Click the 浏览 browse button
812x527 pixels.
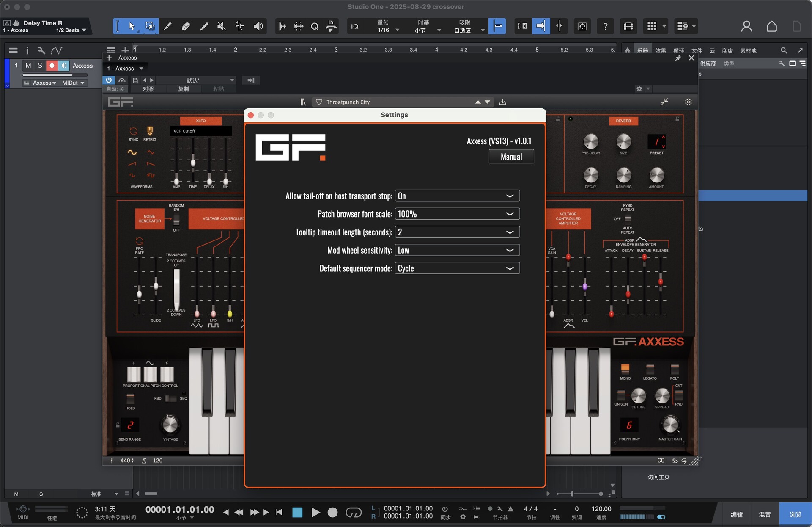coord(796,514)
